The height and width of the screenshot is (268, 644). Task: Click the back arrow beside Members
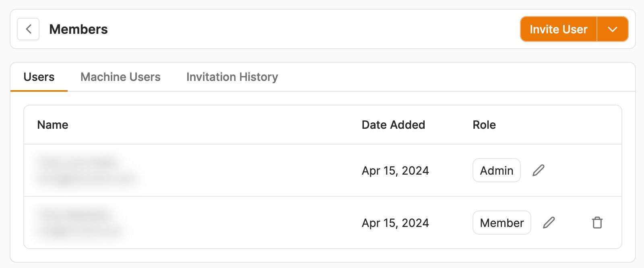pyautogui.click(x=28, y=29)
